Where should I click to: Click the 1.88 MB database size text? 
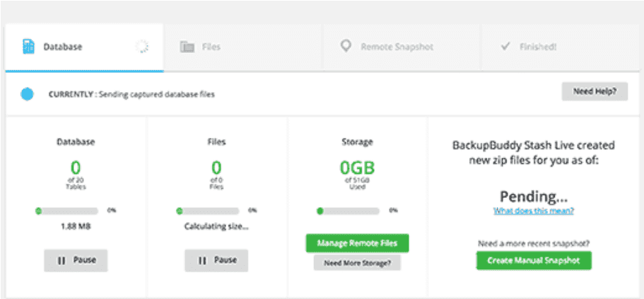(x=76, y=227)
